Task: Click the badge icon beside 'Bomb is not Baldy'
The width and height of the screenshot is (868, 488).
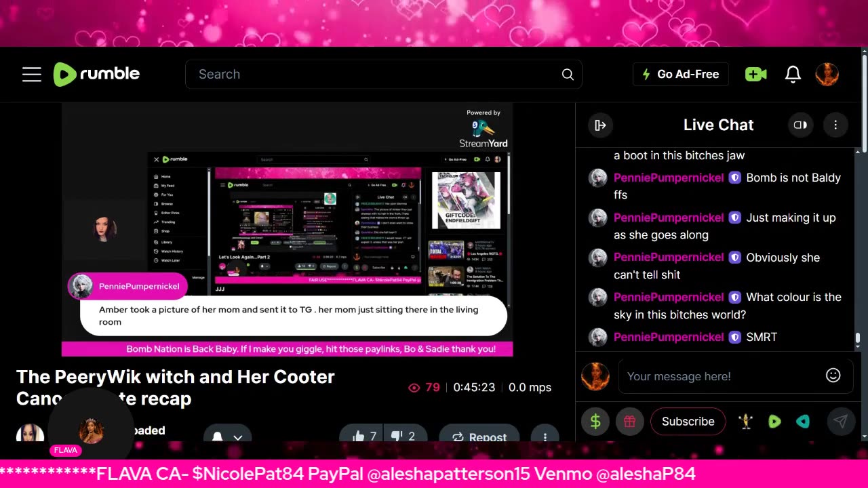Action: [735, 178]
